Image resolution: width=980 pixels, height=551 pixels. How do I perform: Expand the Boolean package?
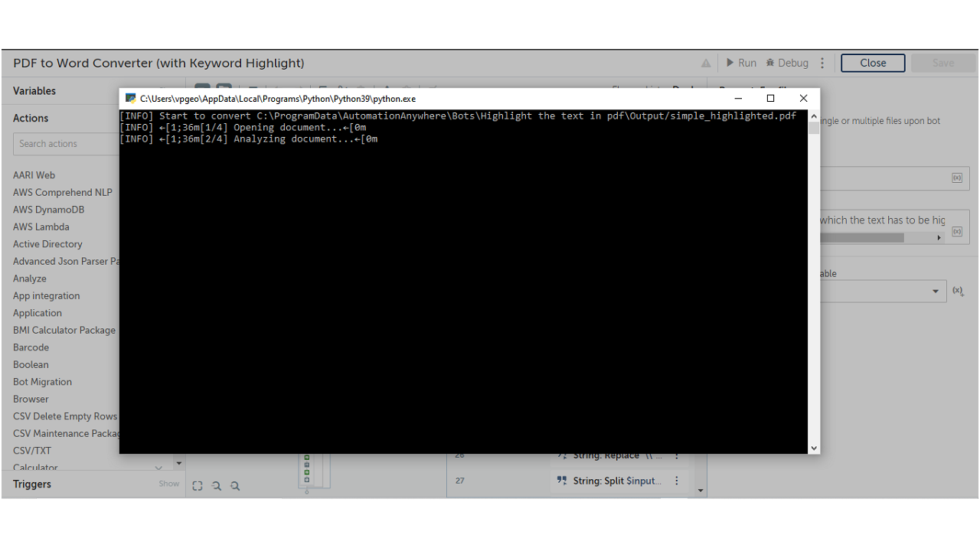click(31, 364)
